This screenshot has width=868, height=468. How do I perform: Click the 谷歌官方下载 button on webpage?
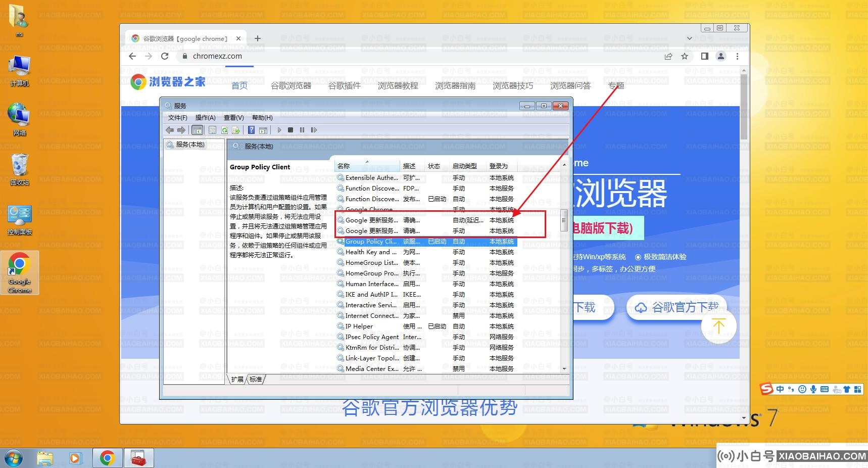(x=677, y=307)
